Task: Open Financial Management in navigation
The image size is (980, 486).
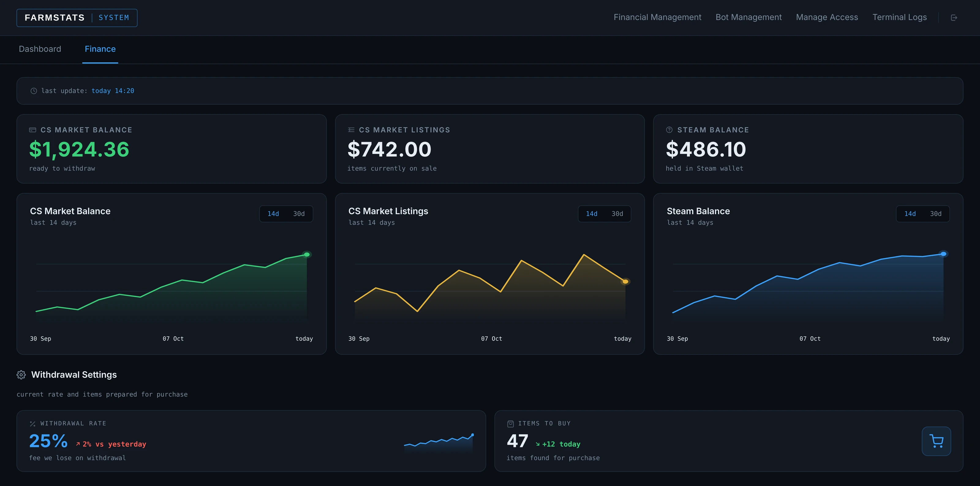Action: pos(658,17)
